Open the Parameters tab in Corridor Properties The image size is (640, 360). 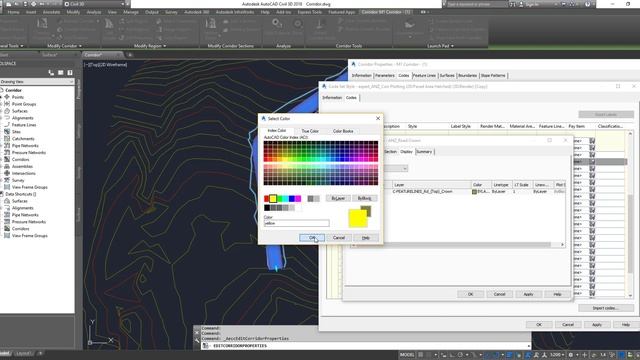384,76
